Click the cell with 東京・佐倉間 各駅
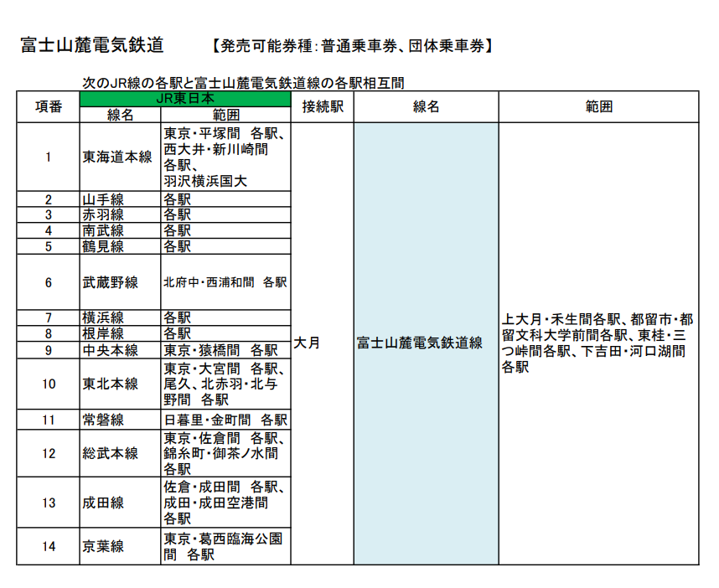 (x=225, y=453)
